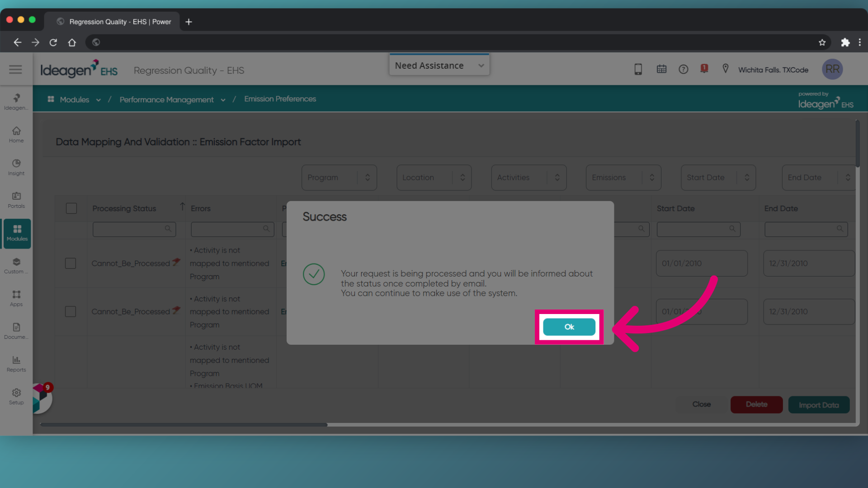Click second row end date 12/31/2010 field
The image size is (868, 488).
click(809, 311)
